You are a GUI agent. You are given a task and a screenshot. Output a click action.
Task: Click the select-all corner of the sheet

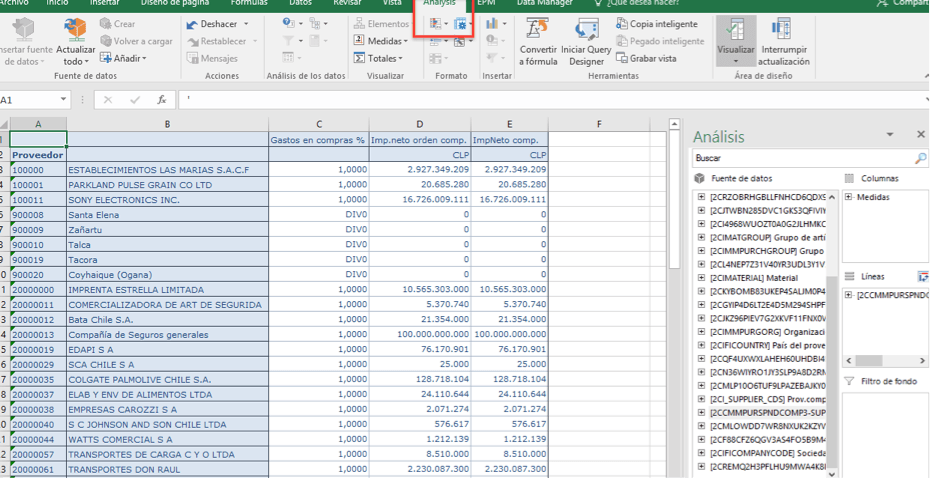click(5, 124)
